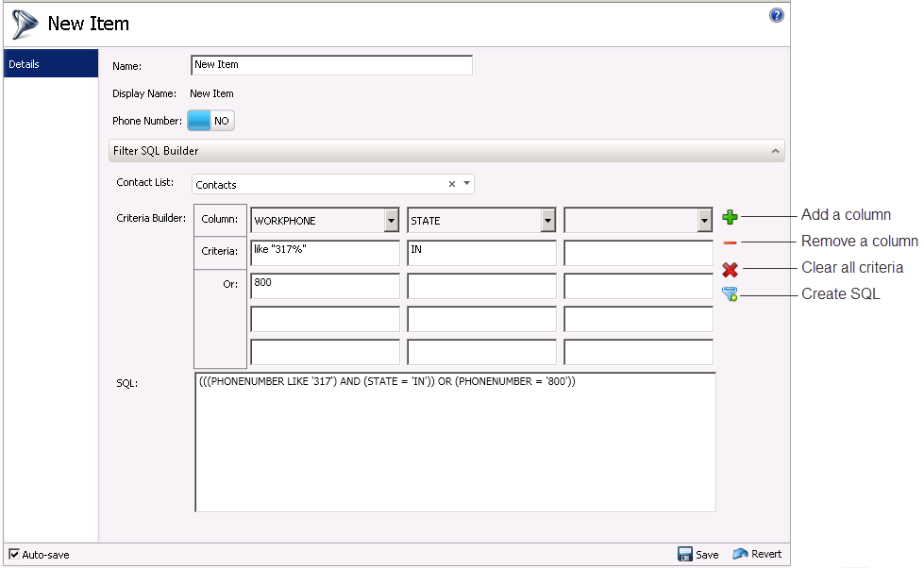924x568 pixels.
Task: Open the WORKPHONE column dropdown
Action: click(x=392, y=221)
